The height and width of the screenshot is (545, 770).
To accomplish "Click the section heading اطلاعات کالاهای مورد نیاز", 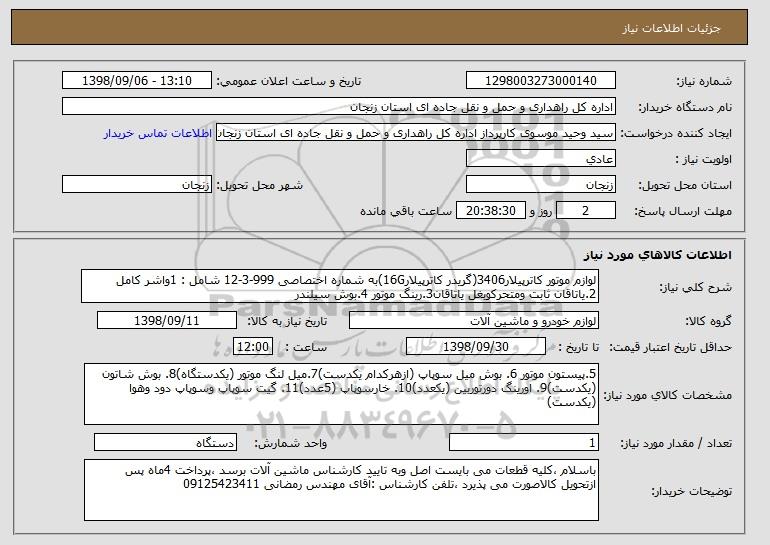I will coord(658,255).
